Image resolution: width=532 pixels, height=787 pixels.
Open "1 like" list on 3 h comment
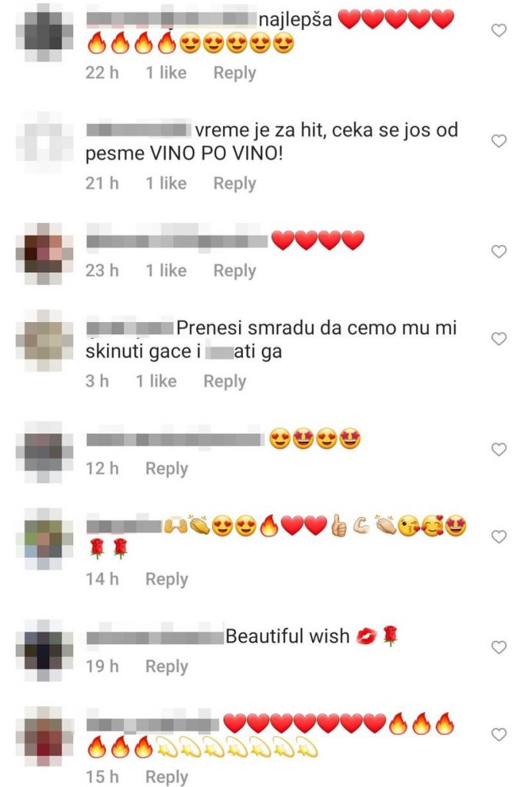156,381
